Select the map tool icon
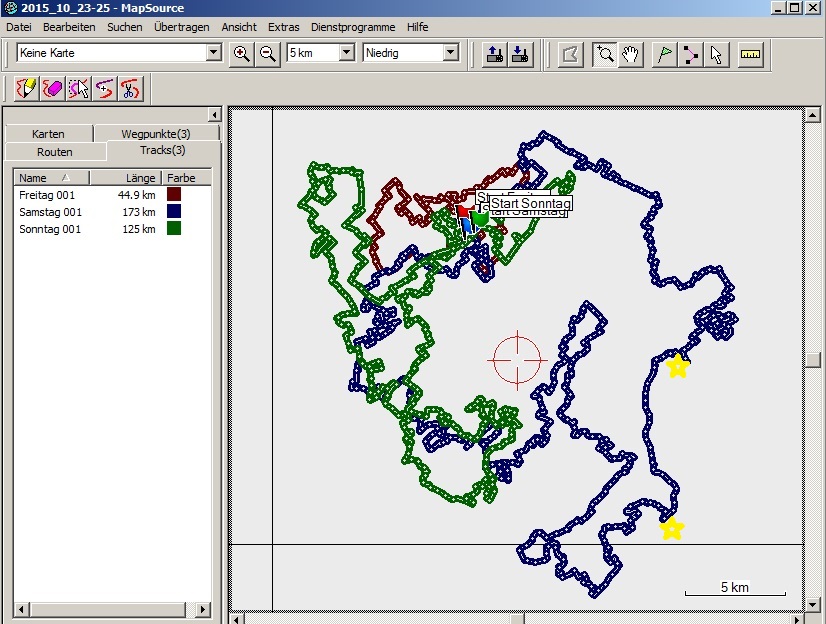This screenshot has height=624, width=826. [571, 54]
